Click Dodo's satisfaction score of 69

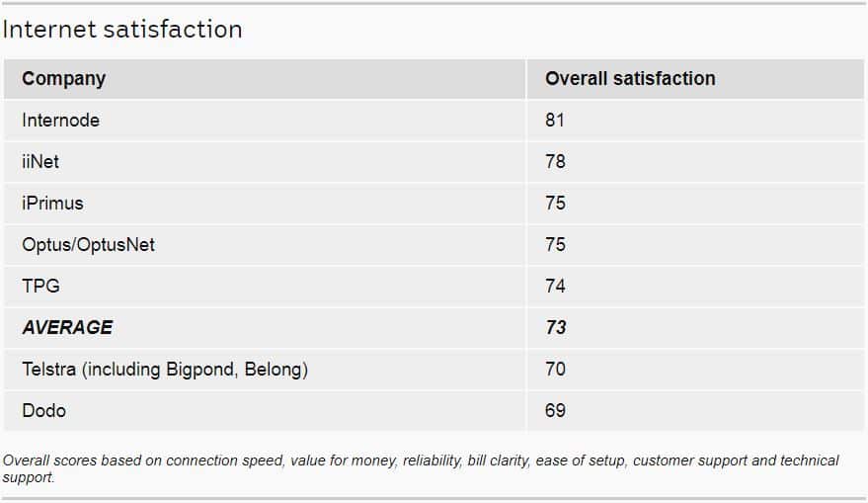[555, 410]
